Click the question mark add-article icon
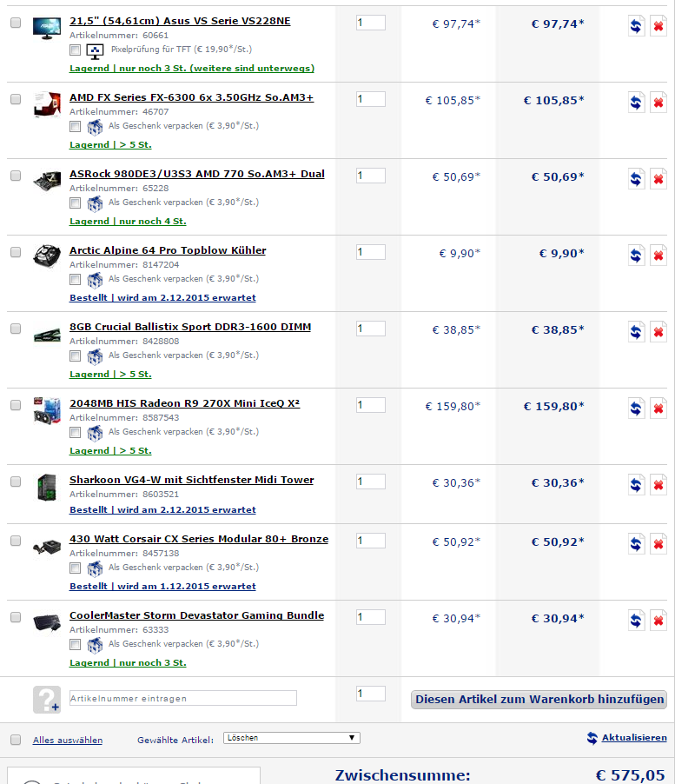675x784 pixels. [47, 699]
